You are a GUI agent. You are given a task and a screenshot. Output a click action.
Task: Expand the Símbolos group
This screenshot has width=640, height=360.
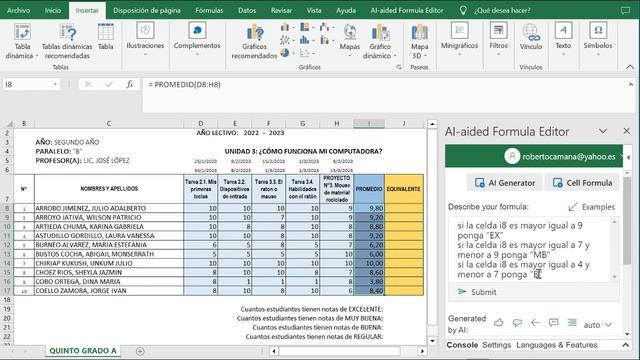(x=598, y=40)
